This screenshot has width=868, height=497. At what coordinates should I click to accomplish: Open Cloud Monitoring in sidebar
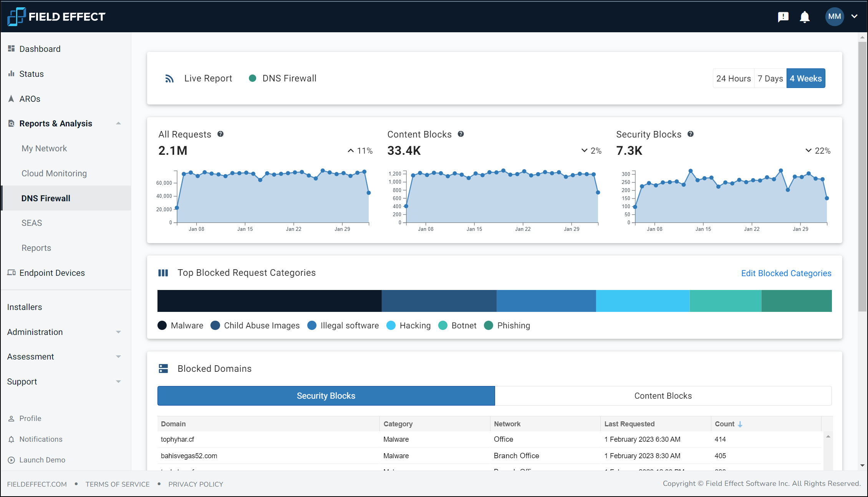pos(54,174)
